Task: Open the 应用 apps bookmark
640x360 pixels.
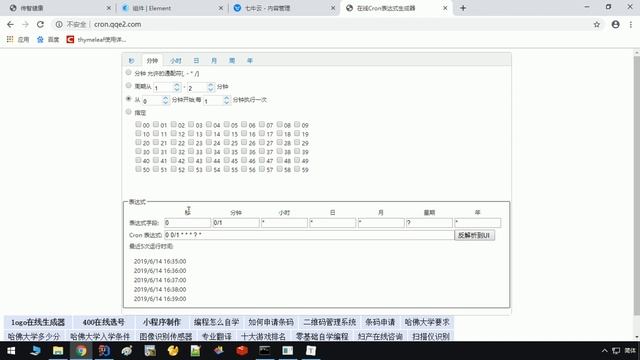Action: click(18, 39)
